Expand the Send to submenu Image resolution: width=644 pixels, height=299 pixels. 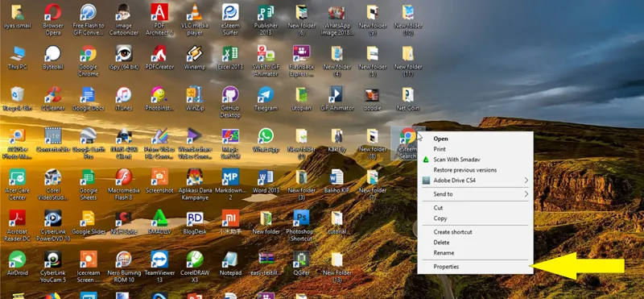click(475, 194)
